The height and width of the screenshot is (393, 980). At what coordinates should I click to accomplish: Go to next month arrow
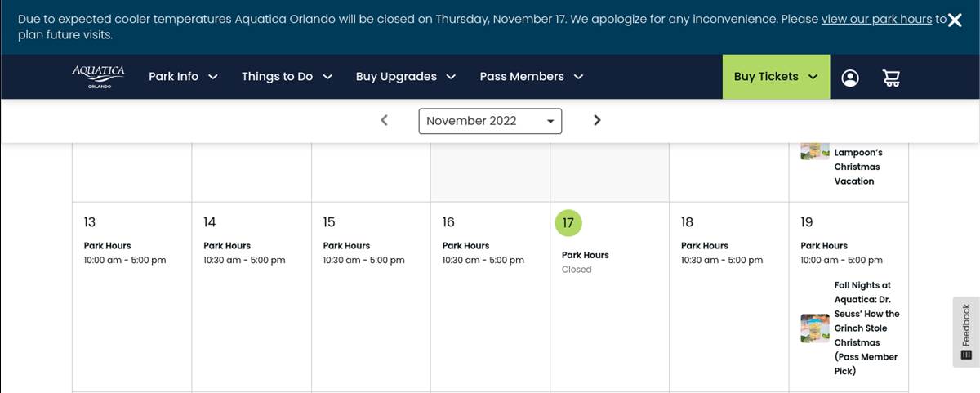(597, 120)
